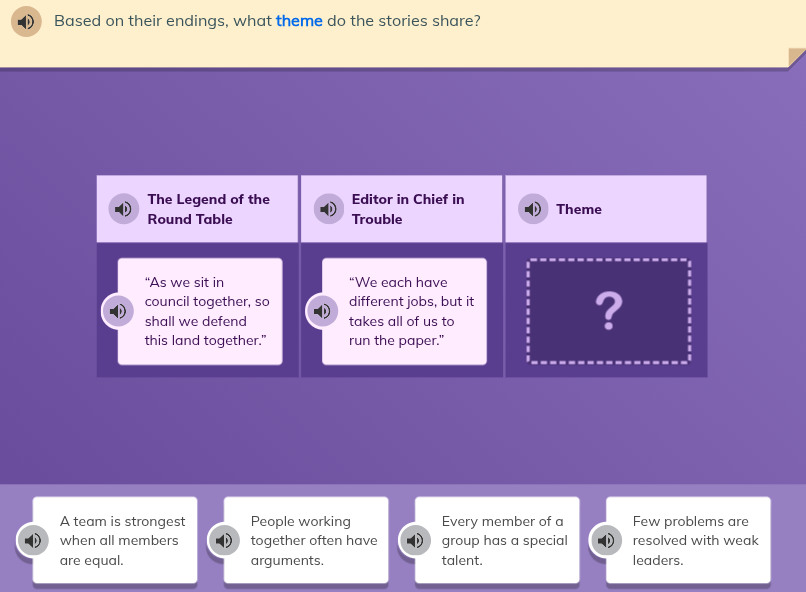Image resolution: width=806 pixels, height=592 pixels.
Task: Click the blue 'theme' vocabulary link
Action: click(299, 20)
